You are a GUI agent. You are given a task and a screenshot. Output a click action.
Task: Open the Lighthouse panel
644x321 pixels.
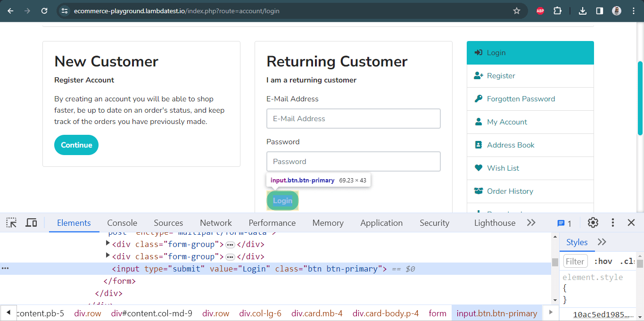pos(495,222)
